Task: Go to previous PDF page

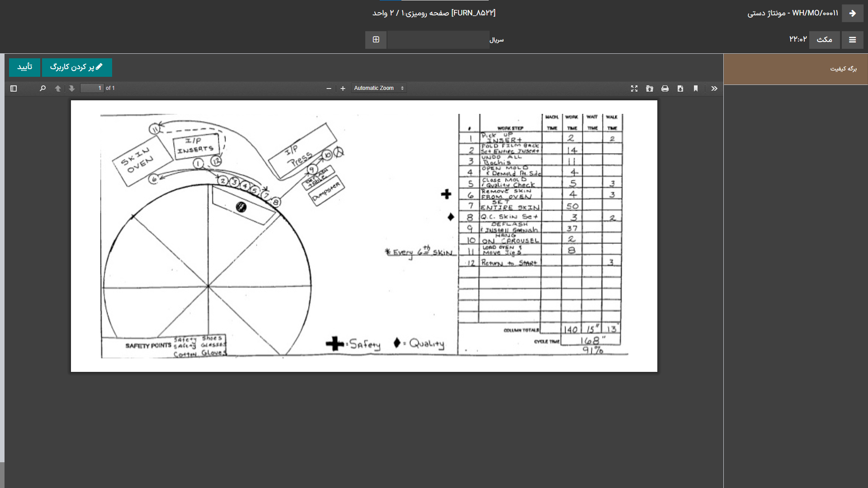Action: 57,89
